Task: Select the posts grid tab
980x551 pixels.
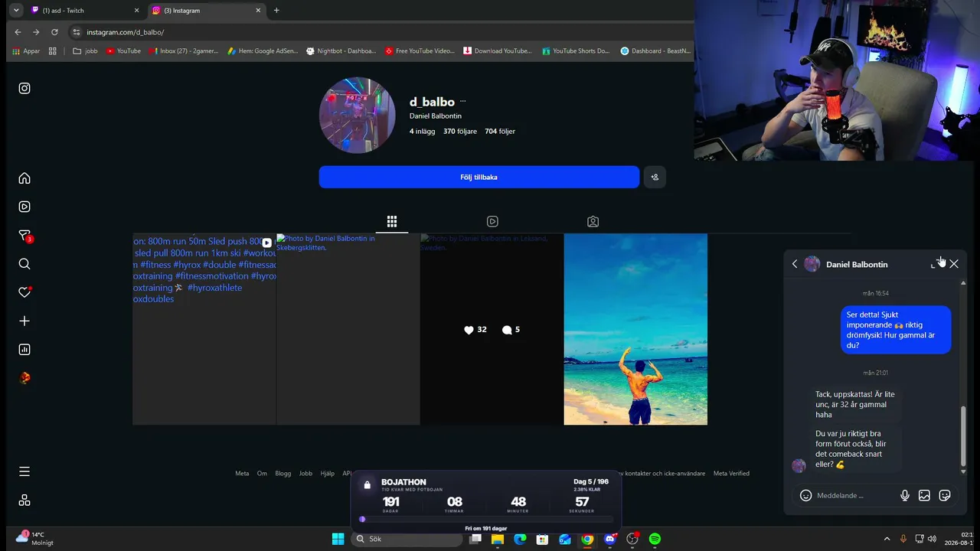Action: click(x=392, y=221)
